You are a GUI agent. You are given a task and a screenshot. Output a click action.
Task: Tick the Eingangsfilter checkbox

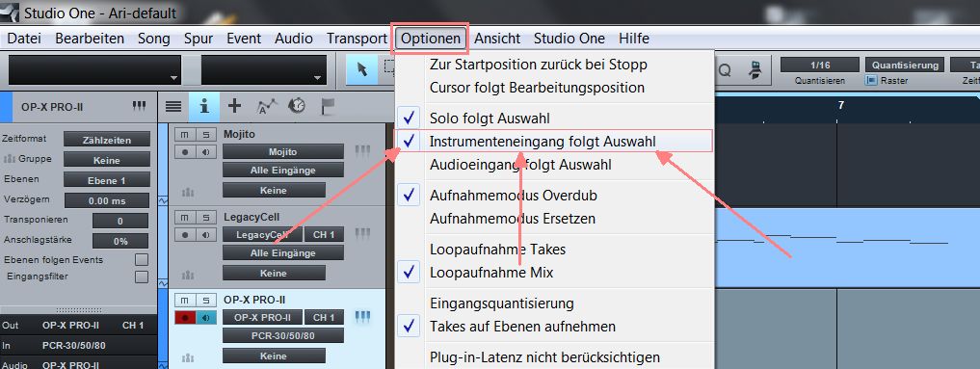(x=142, y=277)
